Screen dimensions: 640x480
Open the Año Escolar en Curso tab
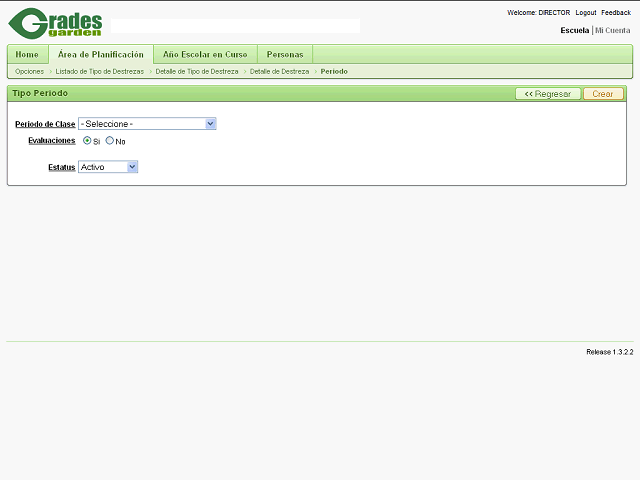(205, 54)
